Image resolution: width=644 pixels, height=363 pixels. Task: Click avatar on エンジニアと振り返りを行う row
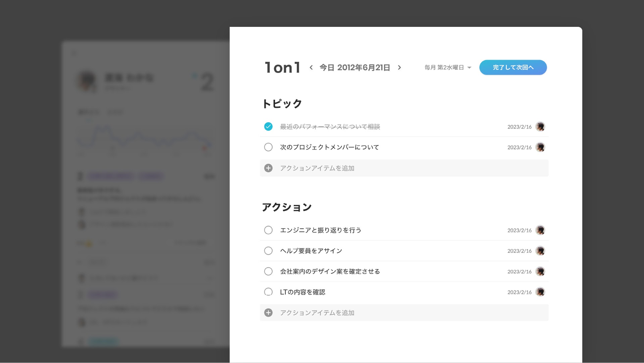540,230
